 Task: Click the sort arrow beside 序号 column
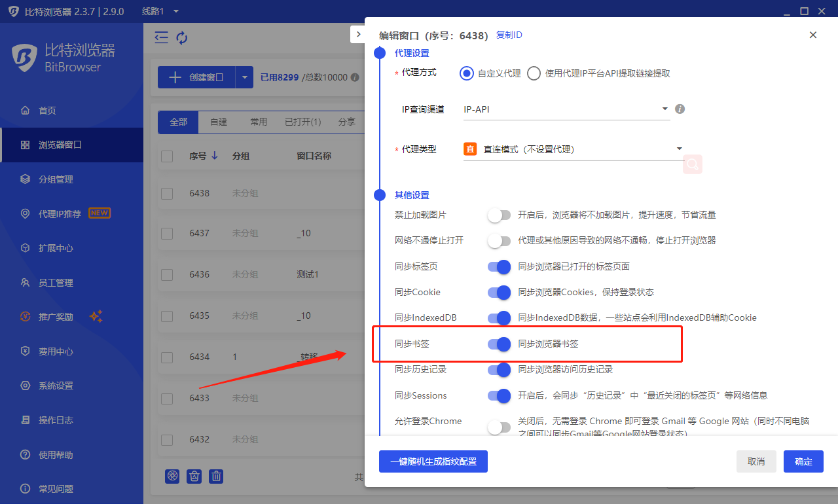215,156
